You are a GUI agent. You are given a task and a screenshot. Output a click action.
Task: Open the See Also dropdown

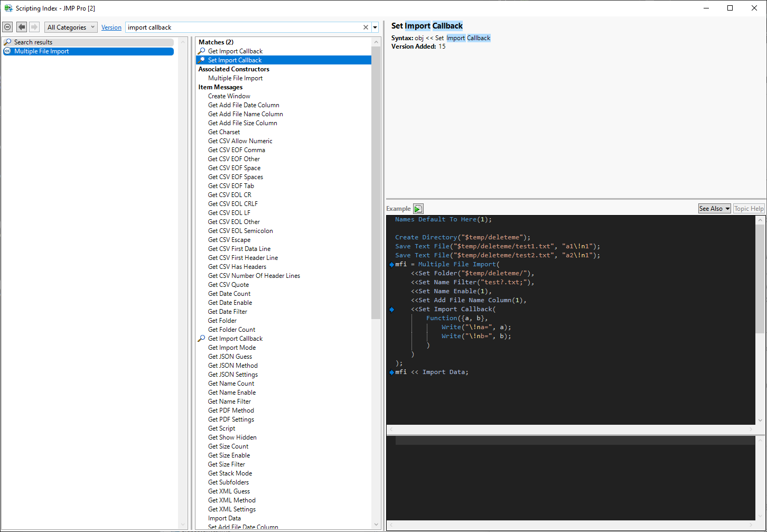(x=714, y=209)
